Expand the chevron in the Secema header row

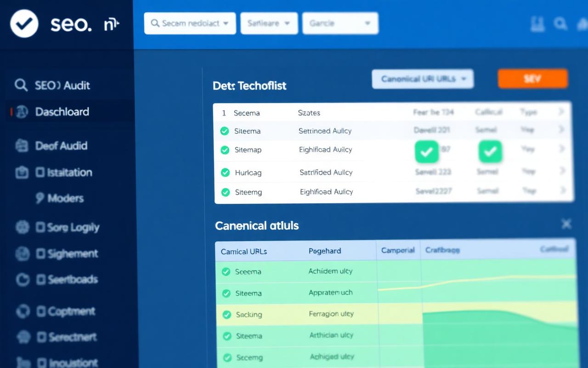[561, 112]
